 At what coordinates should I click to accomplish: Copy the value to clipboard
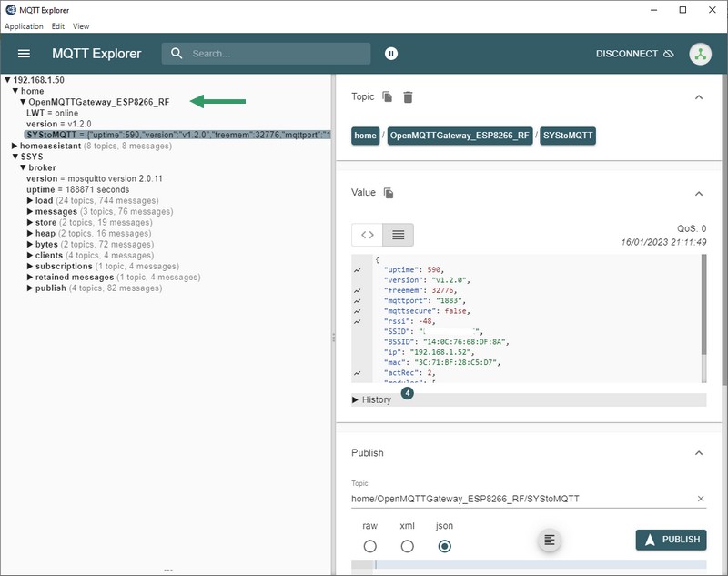pos(389,193)
